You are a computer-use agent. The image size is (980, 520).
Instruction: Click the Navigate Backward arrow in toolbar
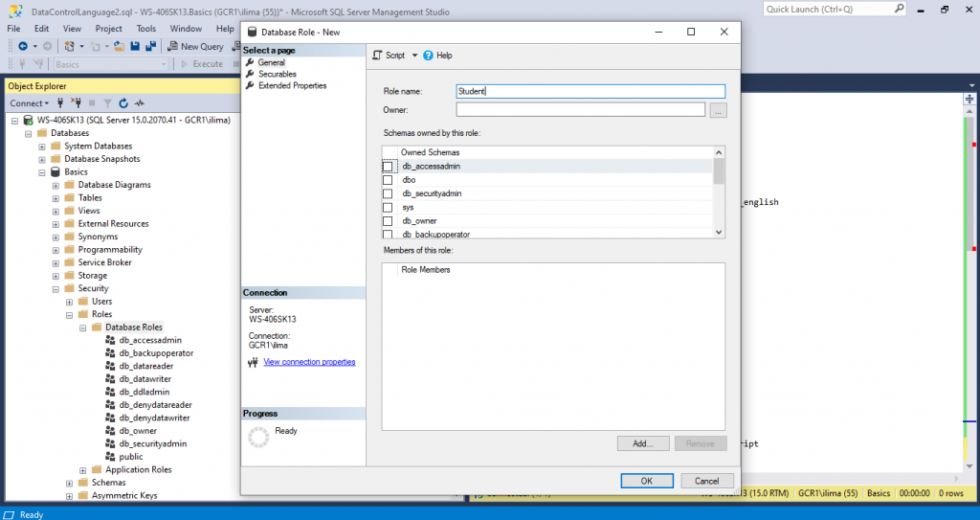point(23,46)
